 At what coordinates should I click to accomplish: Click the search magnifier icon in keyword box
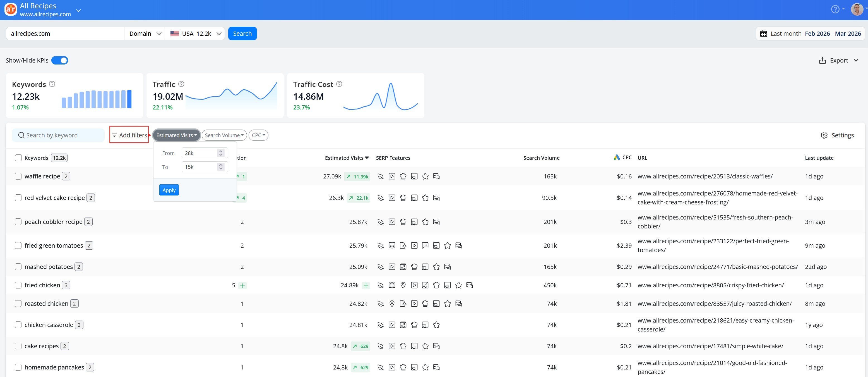coord(21,135)
